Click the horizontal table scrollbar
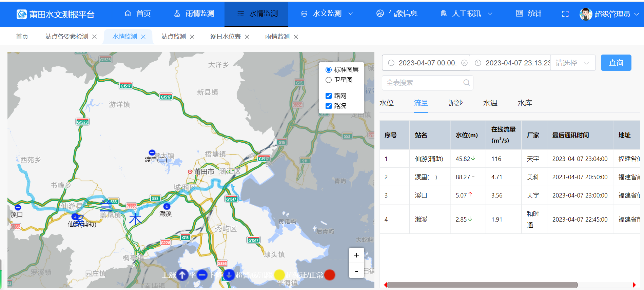Screen dimensions: 644x290 482,285
